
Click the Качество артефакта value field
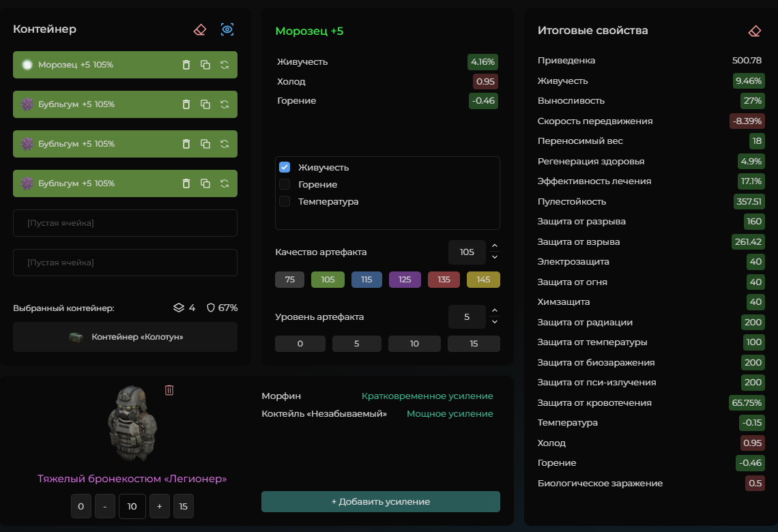click(467, 252)
